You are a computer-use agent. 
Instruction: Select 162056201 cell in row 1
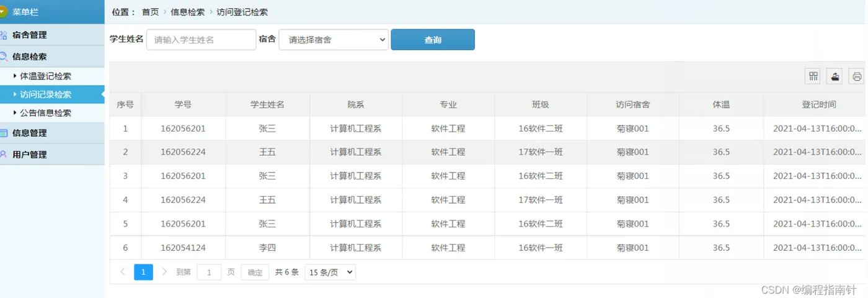[183, 129]
